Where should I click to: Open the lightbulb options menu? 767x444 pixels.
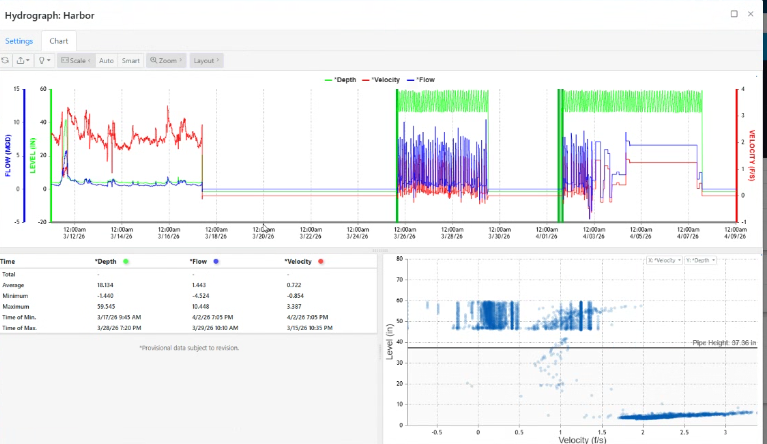point(44,61)
